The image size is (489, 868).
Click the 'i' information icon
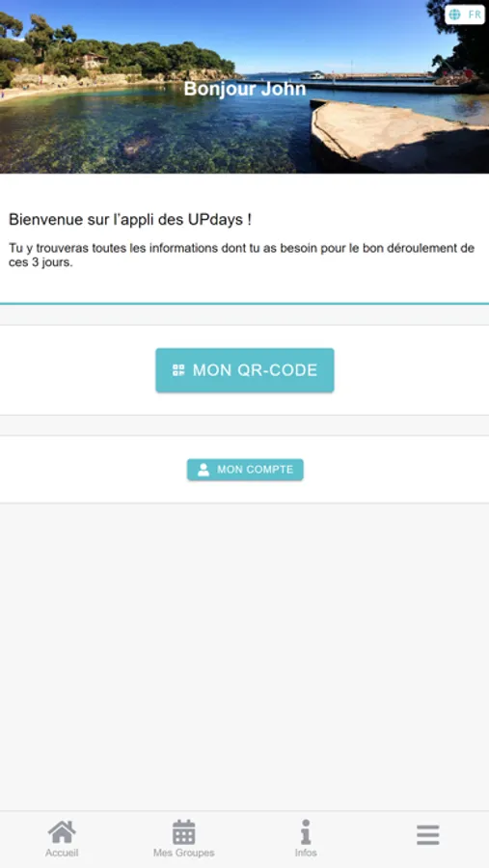pos(306,832)
